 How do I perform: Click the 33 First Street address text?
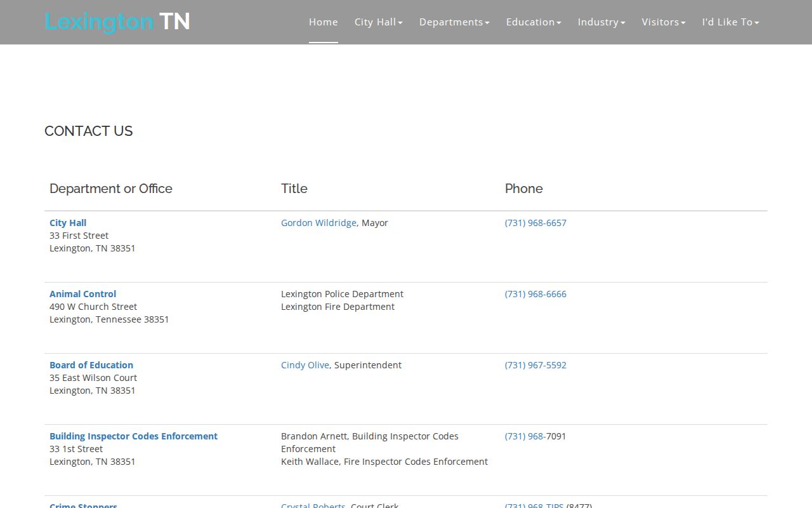click(x=79, y=236)
